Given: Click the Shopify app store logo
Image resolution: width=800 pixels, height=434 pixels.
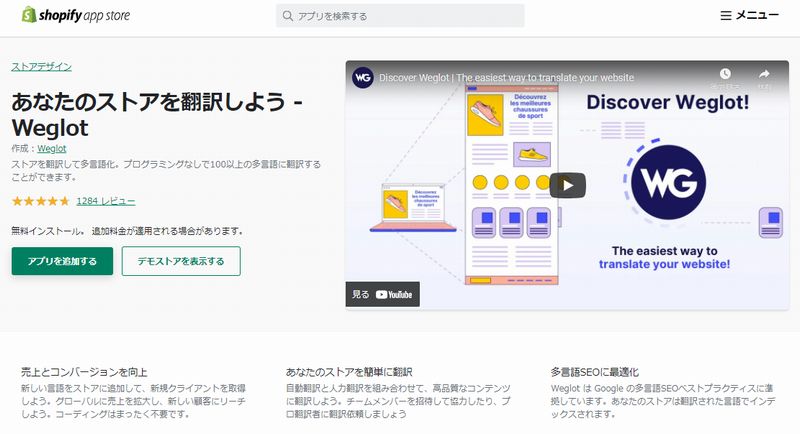Looking at the screenshot, I should point(76,15).
